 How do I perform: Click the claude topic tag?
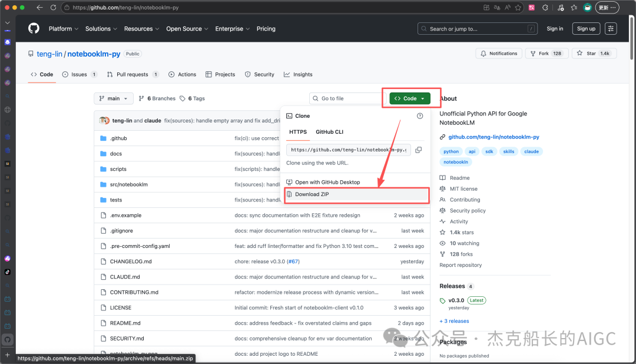[x=531, y=152]
